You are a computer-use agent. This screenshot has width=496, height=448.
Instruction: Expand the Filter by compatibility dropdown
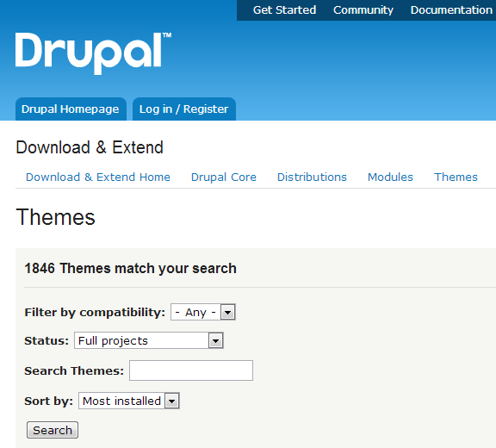[203, 312]
